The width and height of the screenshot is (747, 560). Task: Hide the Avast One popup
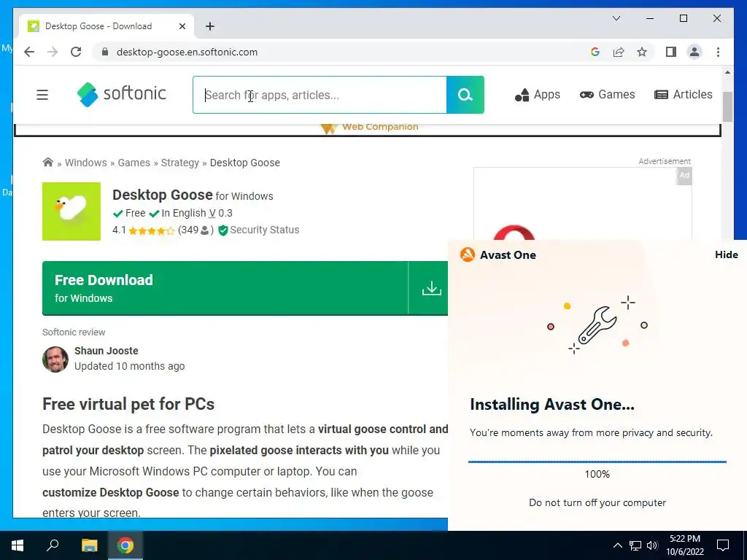point(726,254)
